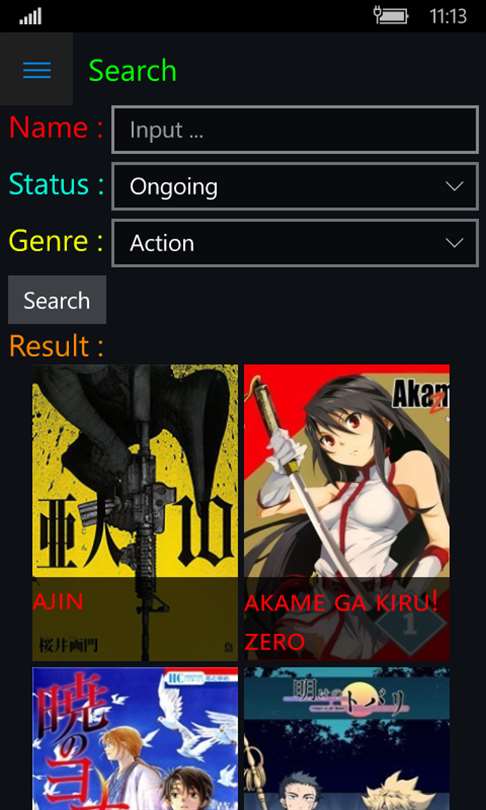Focus the Name input field
The height and width of the screenshot is (810, 486).
coord(295,130)
